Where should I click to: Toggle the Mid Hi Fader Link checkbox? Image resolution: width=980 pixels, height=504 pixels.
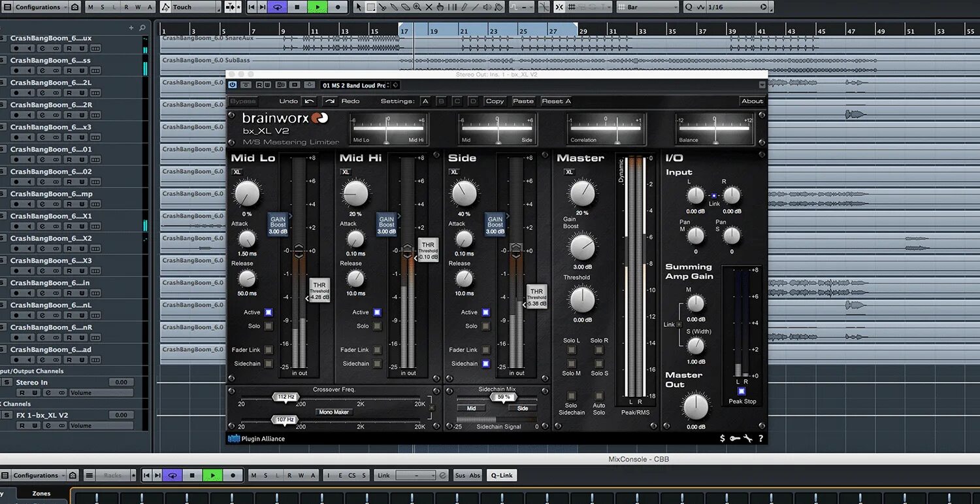click(x=377, y=350)
